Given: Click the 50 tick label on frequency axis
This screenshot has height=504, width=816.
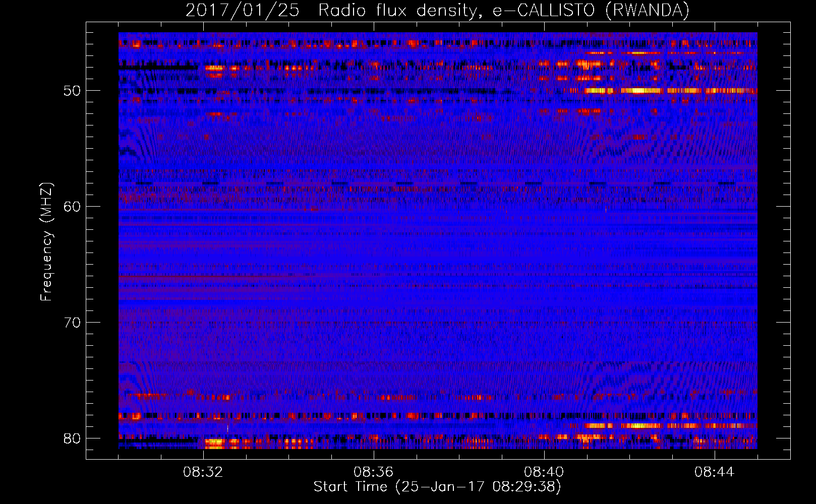Looking at the screenshot, I should (x=72, y=91).
